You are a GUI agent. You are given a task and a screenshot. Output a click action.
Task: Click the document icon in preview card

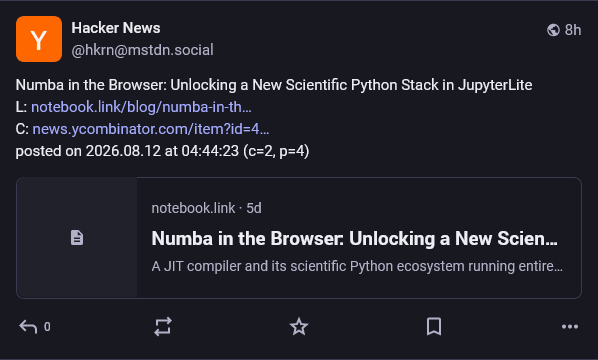tap(77, 238)
